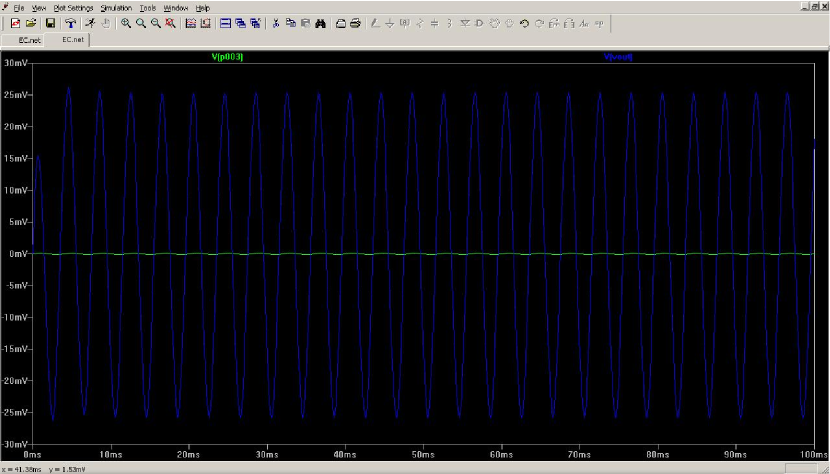Click the scissors Cut icon
Viewport: 830px width, 474px height.
click(x=276, y=22)
